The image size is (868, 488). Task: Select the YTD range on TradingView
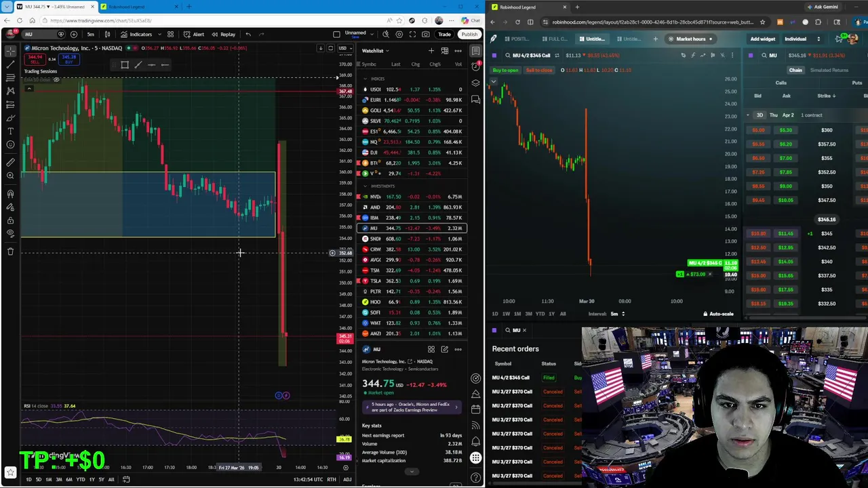pyautogui.click(x=81, y=479)
